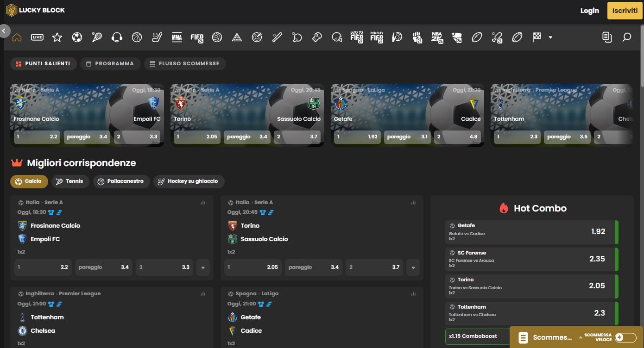Switch to Punti Salienti tab
Image resolution: width=644 pixels, height=348 pixels.
click(44, 64)
